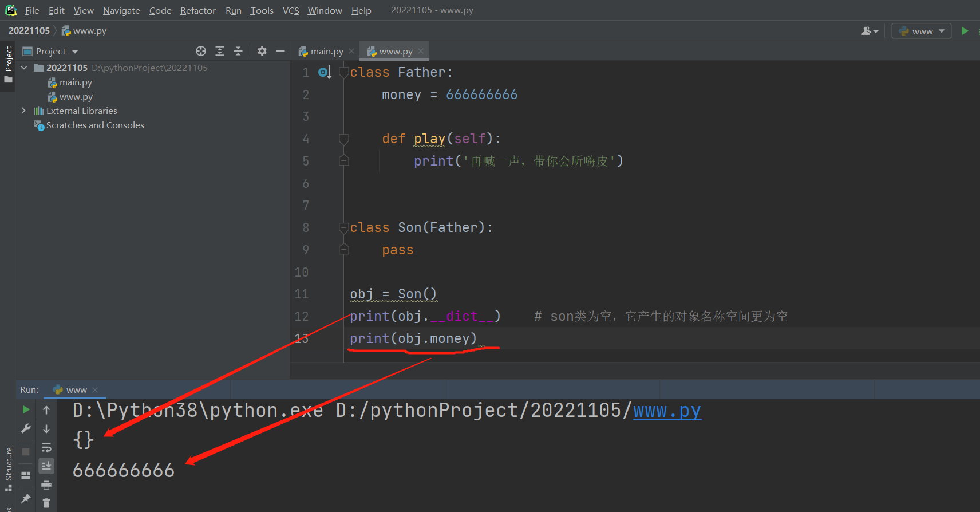The image size is (980, 512).
Task: Click the PyCharm logo icon in menu bar
Action: (x=11, y=10)
